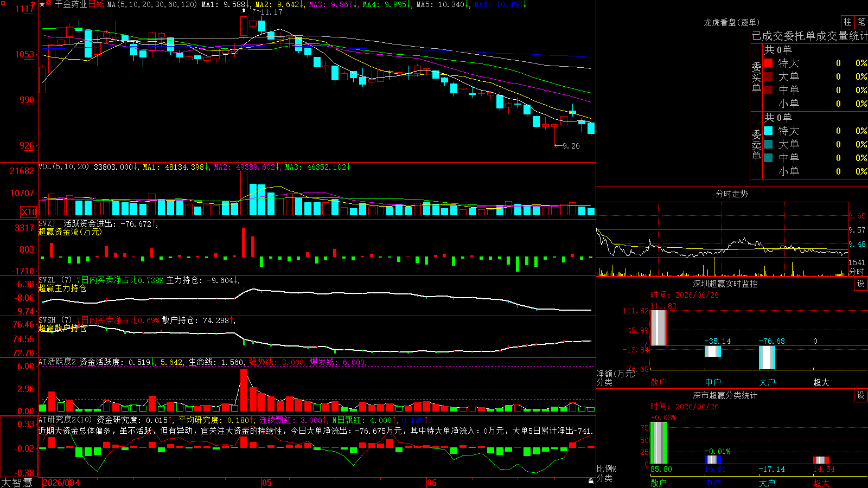The height and width of the screenshot is (488, 868).
Task: Click the 中户 bar in 深圳超赢实时监控 chart
Action: pyautogui.click(x=713, y=351)
